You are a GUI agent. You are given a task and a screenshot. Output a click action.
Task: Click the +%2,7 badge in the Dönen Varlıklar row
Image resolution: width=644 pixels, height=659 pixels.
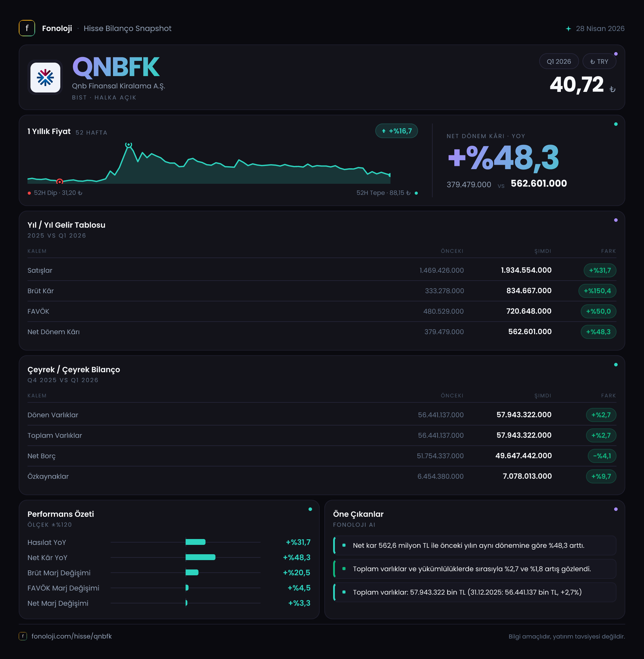[601, 415]
